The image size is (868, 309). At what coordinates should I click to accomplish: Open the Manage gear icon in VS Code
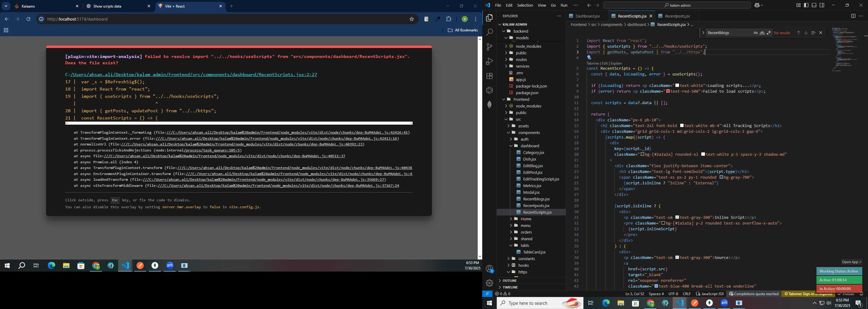[489, 283]
